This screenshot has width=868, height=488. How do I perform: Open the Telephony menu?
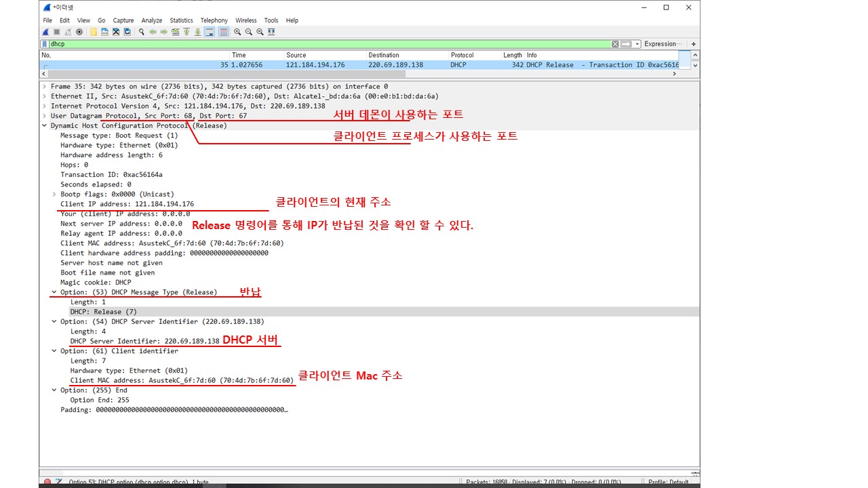(x=214, y=20)
